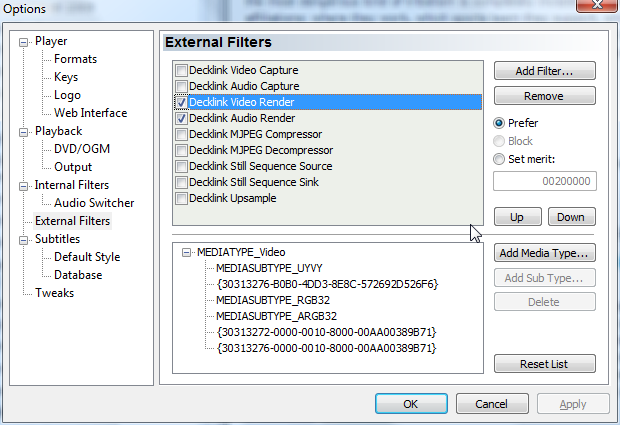Image resolution: width=620 pixels, height=425 pixels.
Task: Select Audio Switcher in the tree
Action: [94, 203]
